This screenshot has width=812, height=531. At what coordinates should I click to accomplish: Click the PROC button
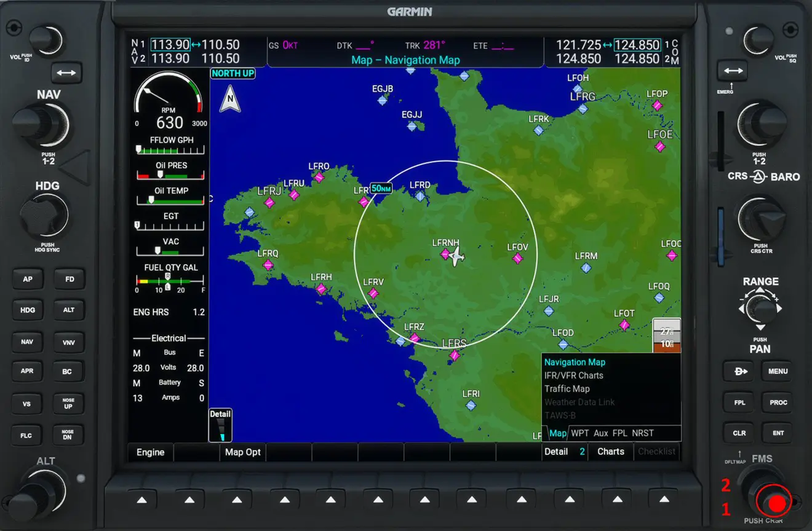coord(778,403)
